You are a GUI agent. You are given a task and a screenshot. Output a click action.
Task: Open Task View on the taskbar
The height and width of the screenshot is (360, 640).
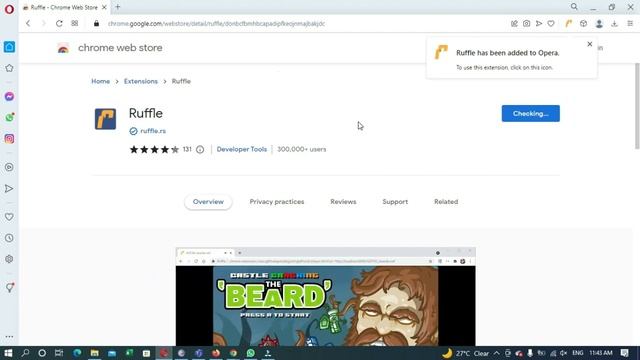click(x=59, y=353)
